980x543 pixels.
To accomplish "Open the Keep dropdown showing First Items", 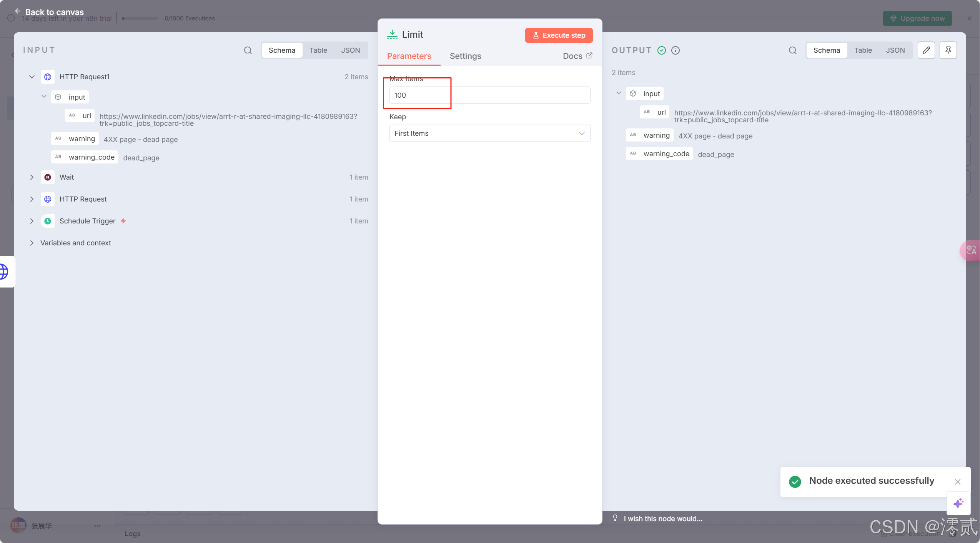I will 489,133.
